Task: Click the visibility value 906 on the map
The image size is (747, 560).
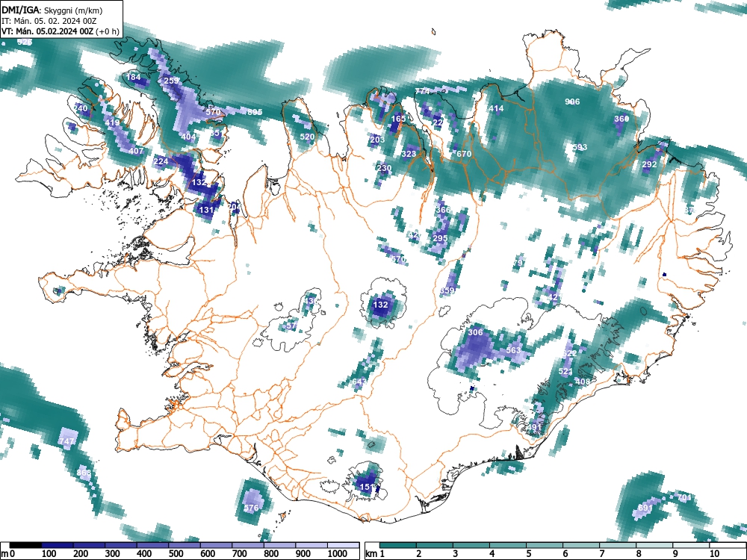Action: click(572, 102)
